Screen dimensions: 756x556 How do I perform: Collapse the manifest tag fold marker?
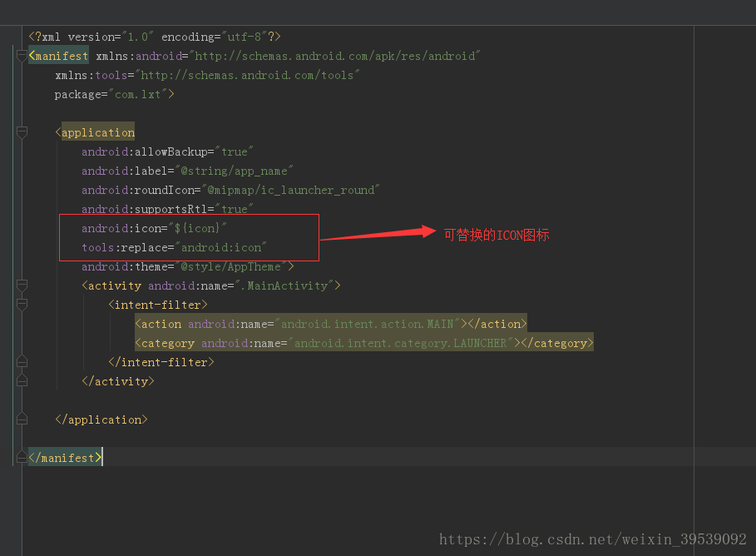(22, 56)
